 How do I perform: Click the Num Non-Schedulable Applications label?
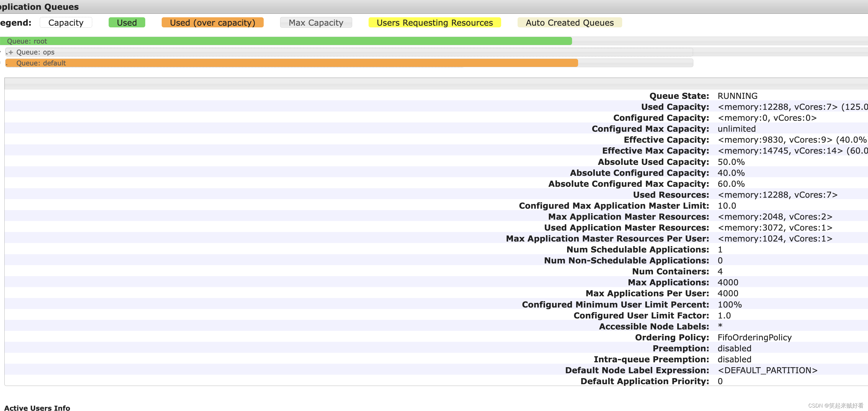tap(627, 261)
